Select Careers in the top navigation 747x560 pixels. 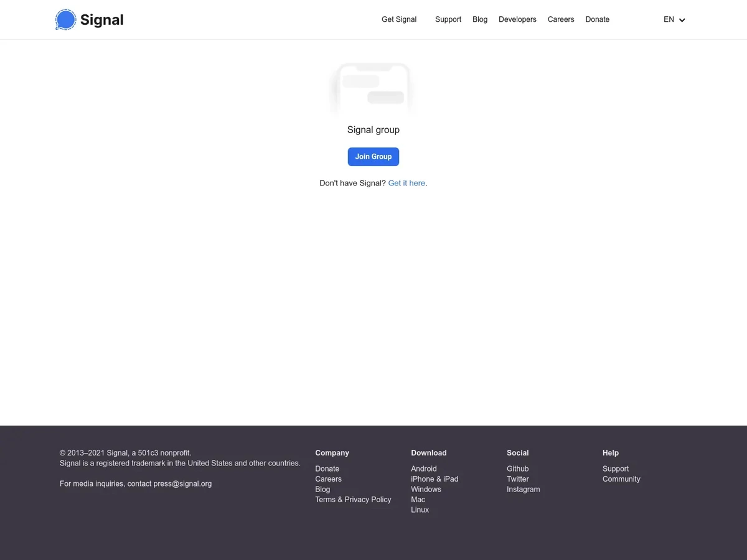tap(561, 20)
